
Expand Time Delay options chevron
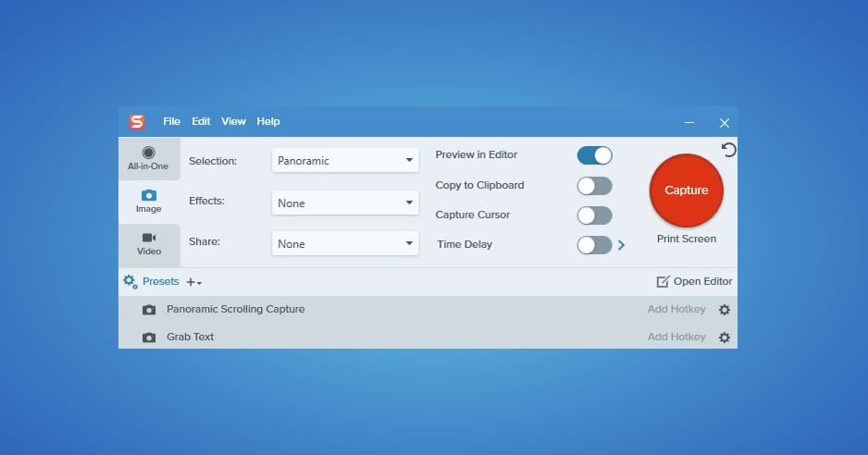(622, 245)
